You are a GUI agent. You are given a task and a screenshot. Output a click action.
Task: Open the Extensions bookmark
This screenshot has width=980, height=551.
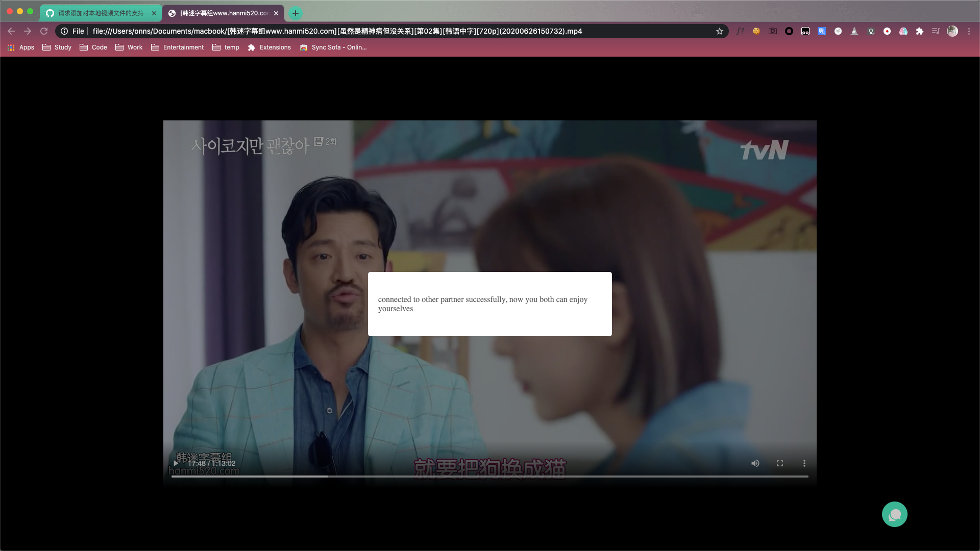point(269,47)
